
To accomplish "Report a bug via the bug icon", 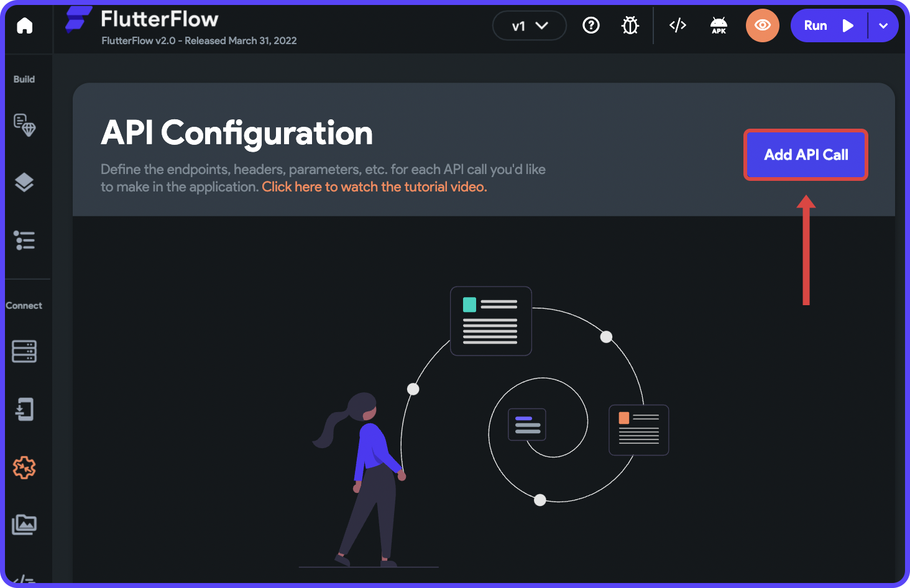I will point(630,25).
